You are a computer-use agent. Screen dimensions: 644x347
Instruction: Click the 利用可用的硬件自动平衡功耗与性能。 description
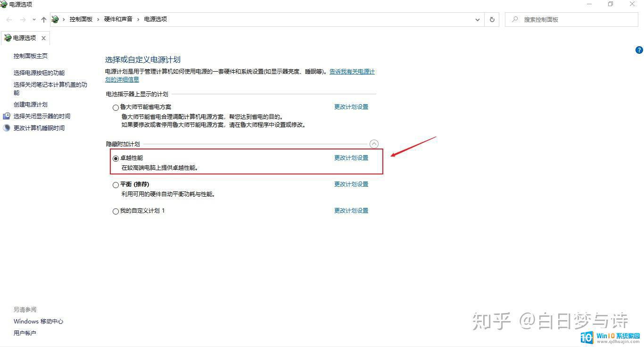point(168,194)
